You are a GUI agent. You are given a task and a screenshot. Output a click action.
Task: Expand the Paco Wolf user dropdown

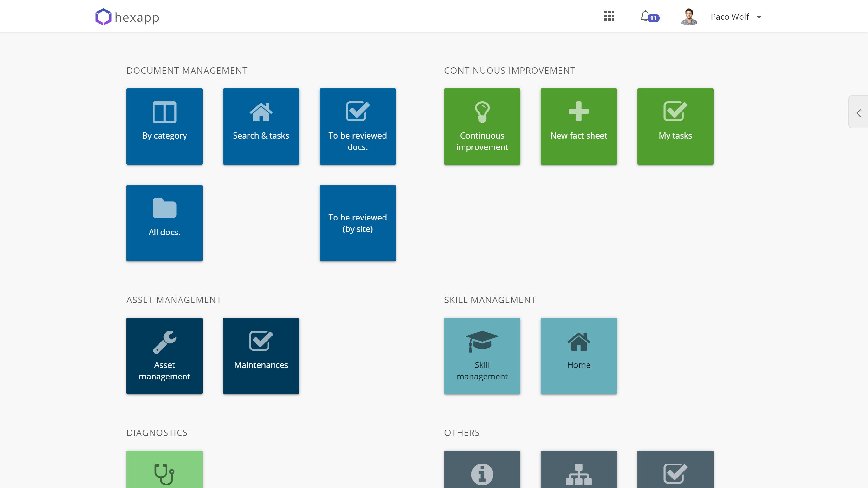pyautogui.click(x=759, y=17)
